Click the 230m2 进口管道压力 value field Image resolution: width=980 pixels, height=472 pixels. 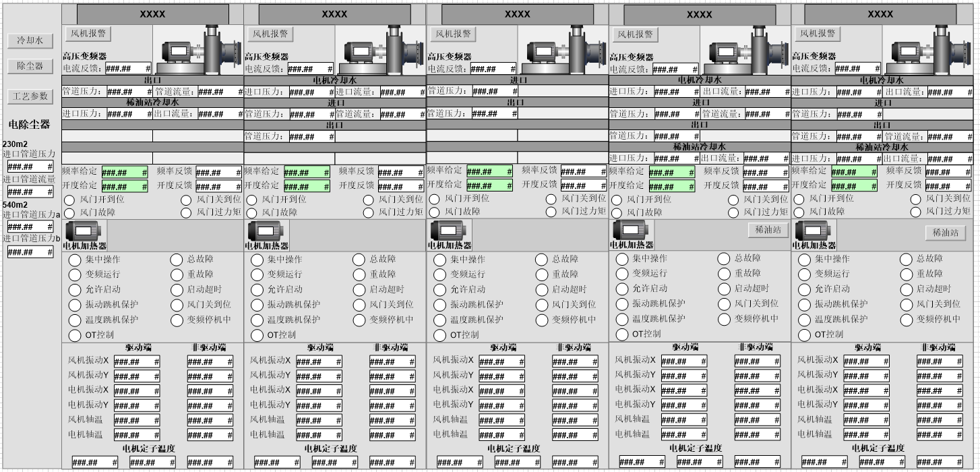pos(30,167)
